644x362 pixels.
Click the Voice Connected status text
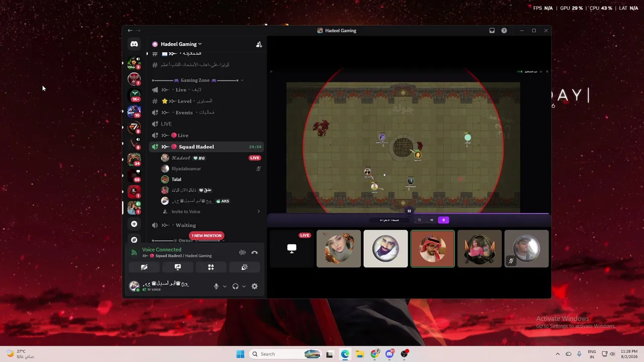[162, 249]
